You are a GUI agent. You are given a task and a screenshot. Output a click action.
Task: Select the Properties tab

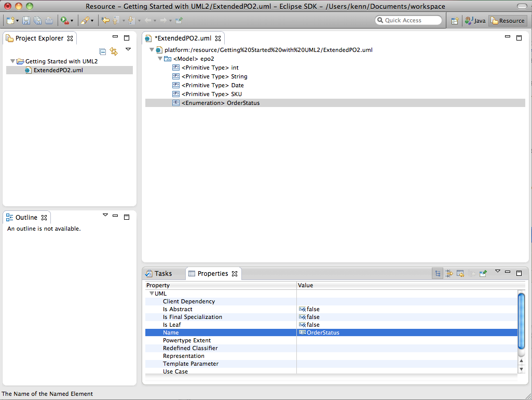tap(213, 273)
